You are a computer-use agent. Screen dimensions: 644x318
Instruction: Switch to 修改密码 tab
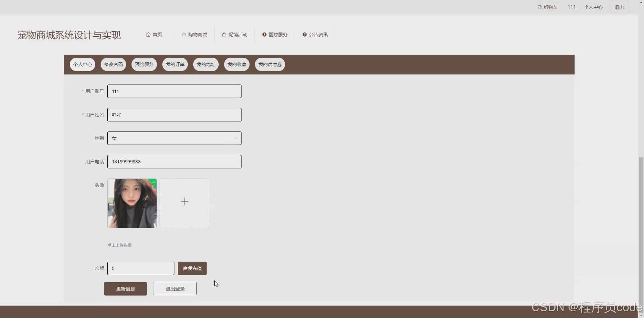(x=113, y=64)
